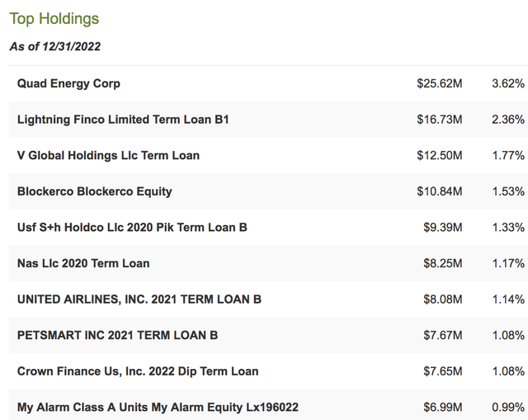Select the $16.73M value

point(440,120)
